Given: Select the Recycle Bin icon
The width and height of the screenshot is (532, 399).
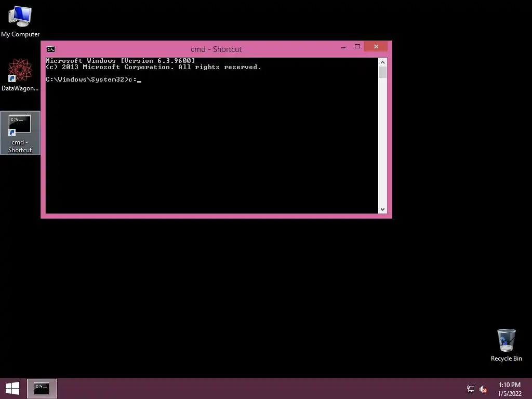Looking at the screenshot, I should pos(506,345).
